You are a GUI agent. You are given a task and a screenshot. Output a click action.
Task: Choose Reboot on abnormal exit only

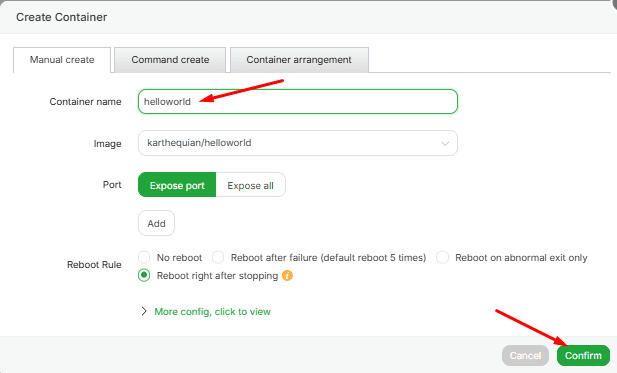(442, 257)
